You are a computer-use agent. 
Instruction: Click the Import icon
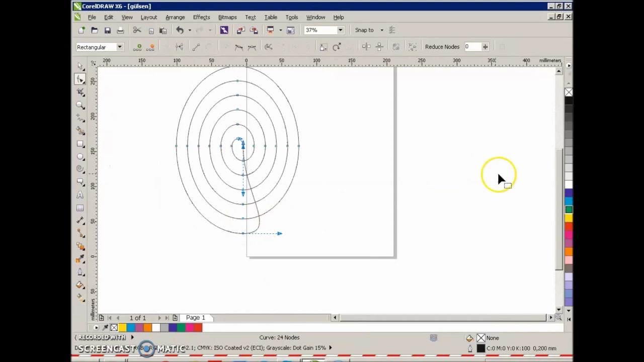tap(240, 30)
